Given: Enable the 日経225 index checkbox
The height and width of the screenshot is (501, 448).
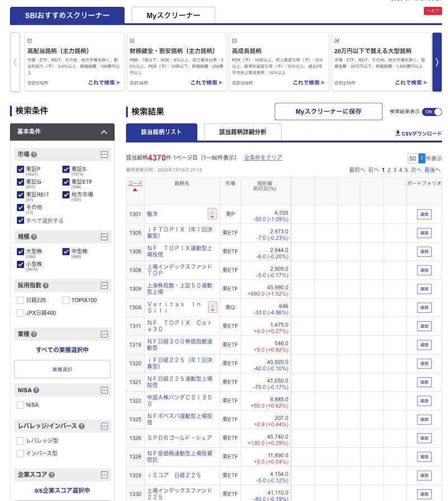Looking at the screenshot, I should pyautogui.click(x=21, y=300).
